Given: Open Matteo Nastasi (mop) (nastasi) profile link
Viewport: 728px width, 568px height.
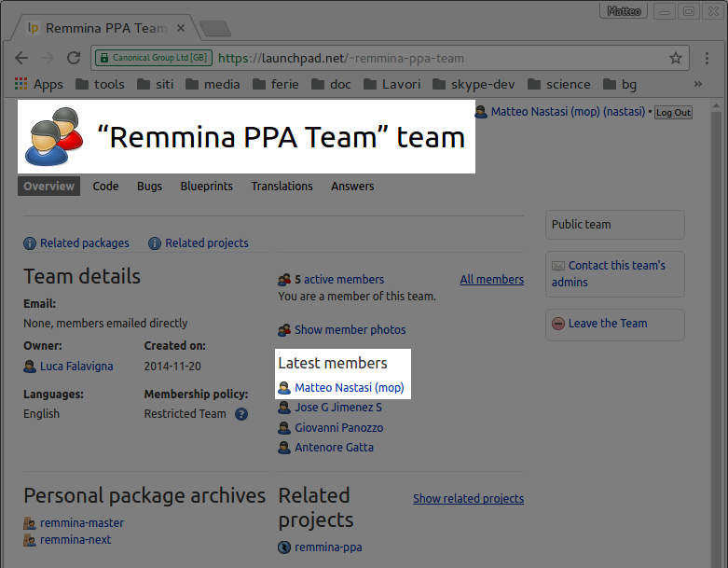Looking at the screenshot, I should click(x=568, y=112).
